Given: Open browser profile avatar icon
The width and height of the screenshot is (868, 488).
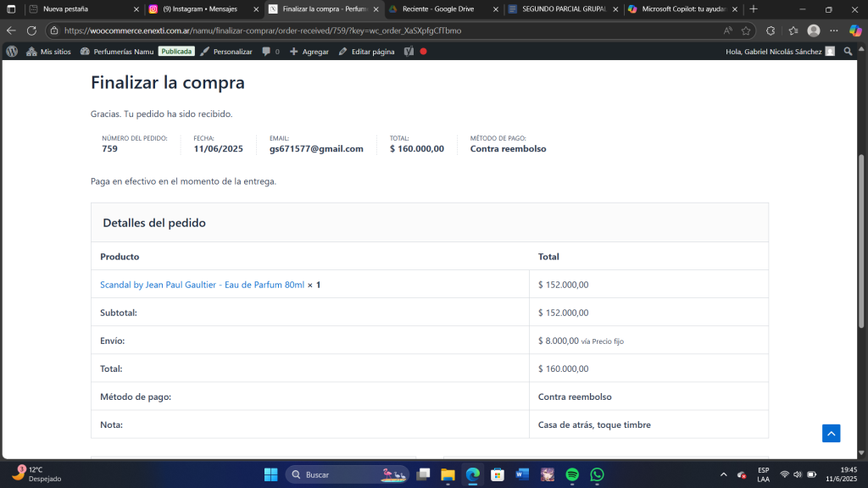Looking at the screenshot, I should 814,30.
